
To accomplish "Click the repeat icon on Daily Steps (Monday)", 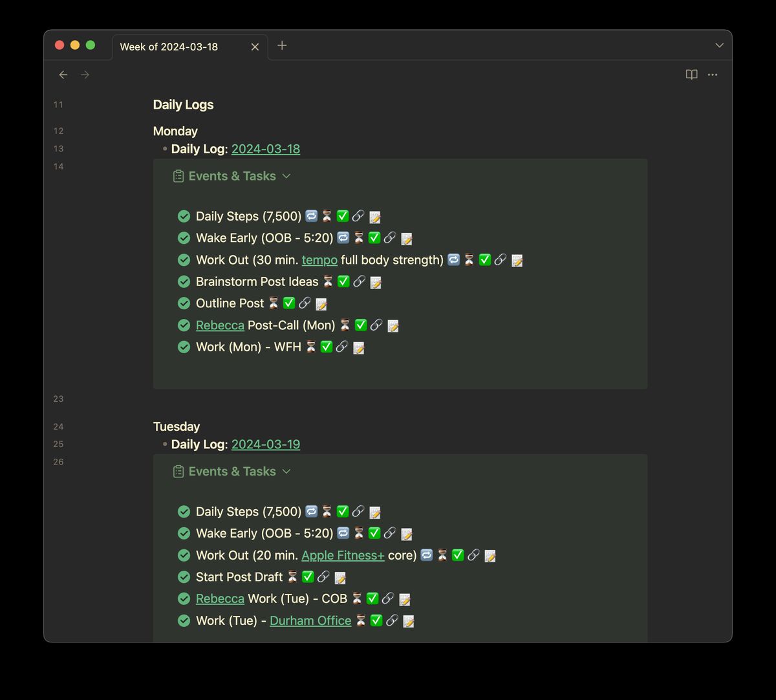I will point(312,216).
